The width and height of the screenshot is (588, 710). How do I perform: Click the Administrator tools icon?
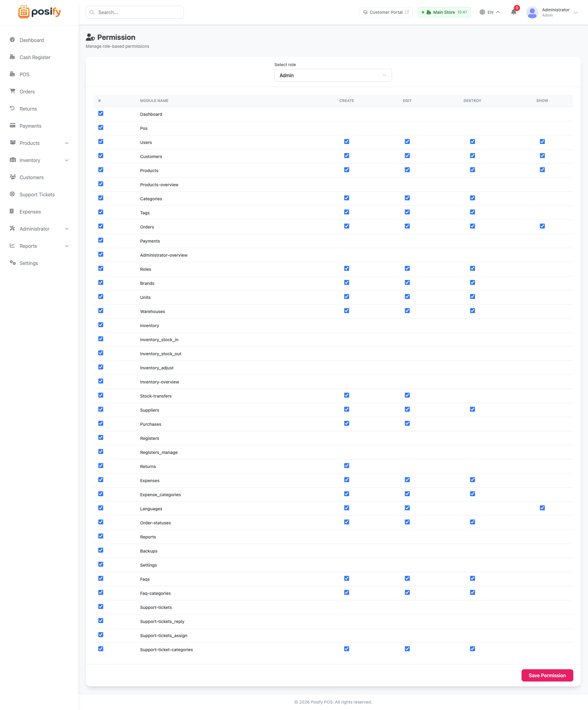pyautogui.click(x=13, y=228)
